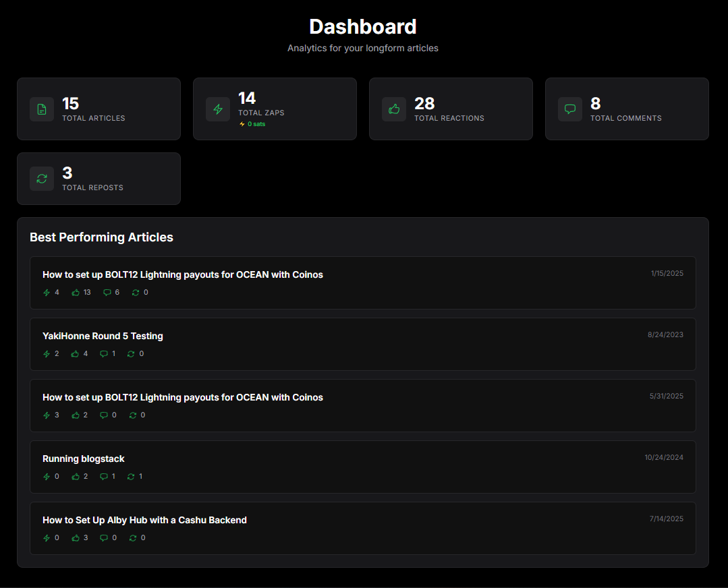Click thumbs-up icon on Alby Hub Cashu article
The width and height of the screenshot is (728, 588).
[x=75, y=538]
